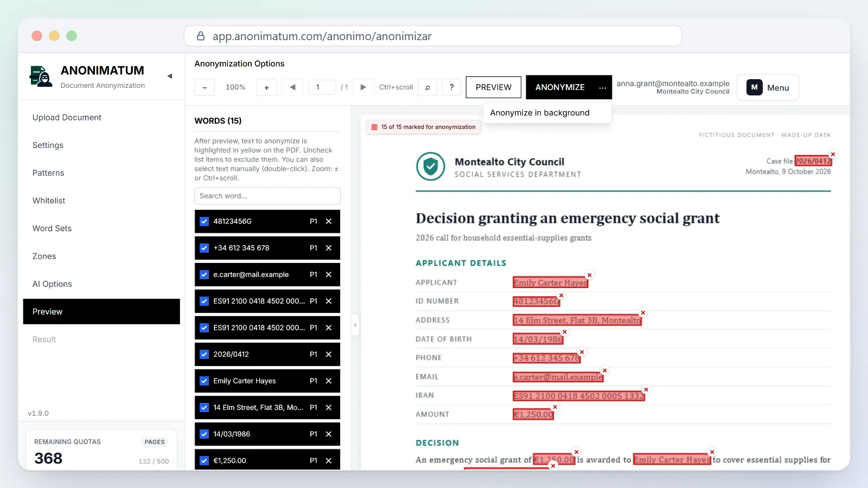Remove mark on case file number
This screenshot has width=868, height=488.
tap(833, 154)
